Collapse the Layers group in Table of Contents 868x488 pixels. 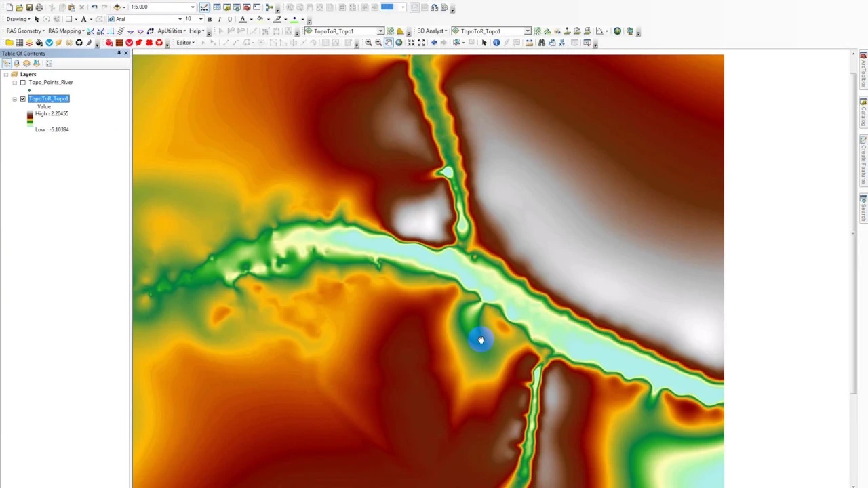click(6, 75)
